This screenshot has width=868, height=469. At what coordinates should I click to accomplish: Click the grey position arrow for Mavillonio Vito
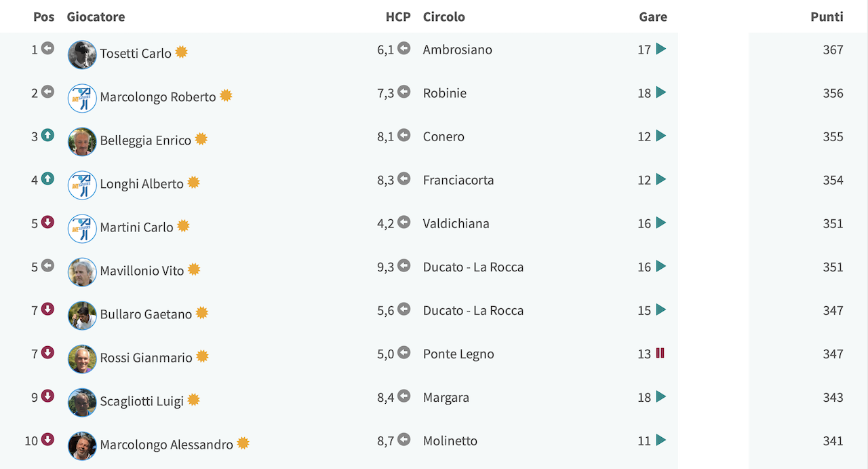pyautogui.click(x=47, y=265)
